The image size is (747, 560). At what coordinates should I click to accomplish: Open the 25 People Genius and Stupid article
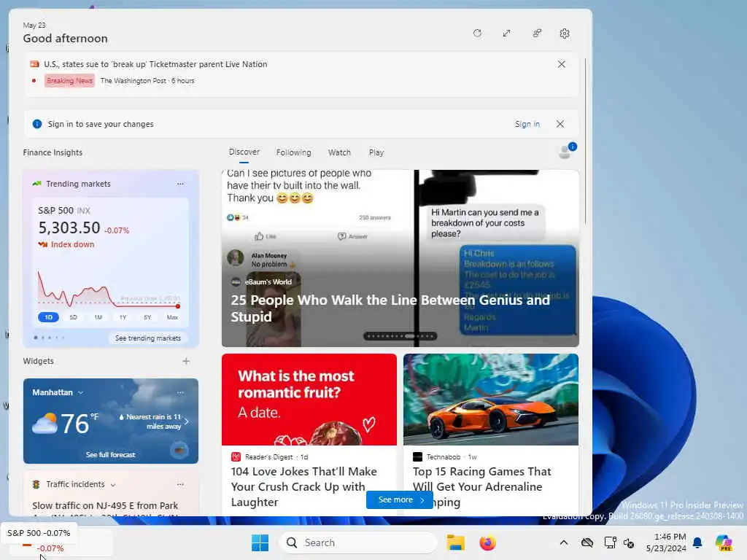[x=390, y=308]
